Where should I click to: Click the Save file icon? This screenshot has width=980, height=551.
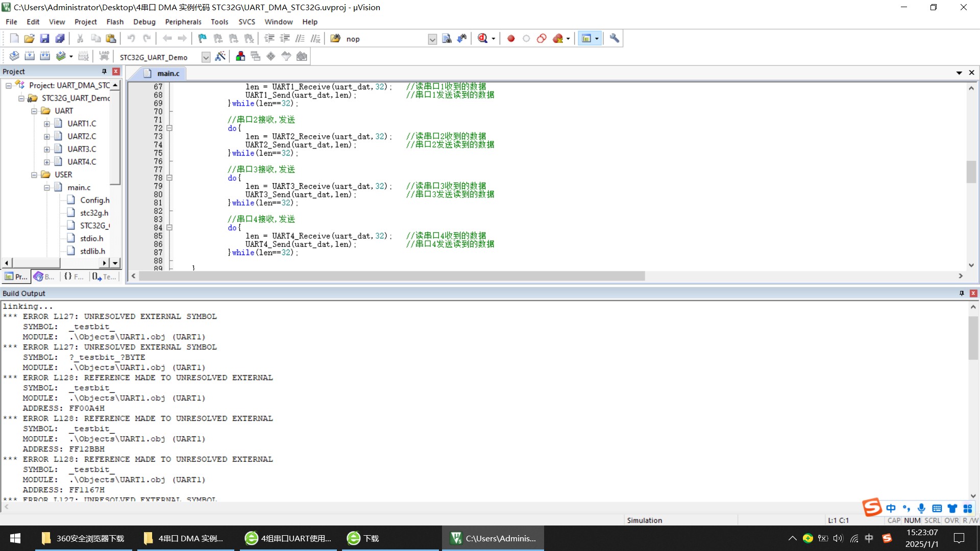coord(44,38)
